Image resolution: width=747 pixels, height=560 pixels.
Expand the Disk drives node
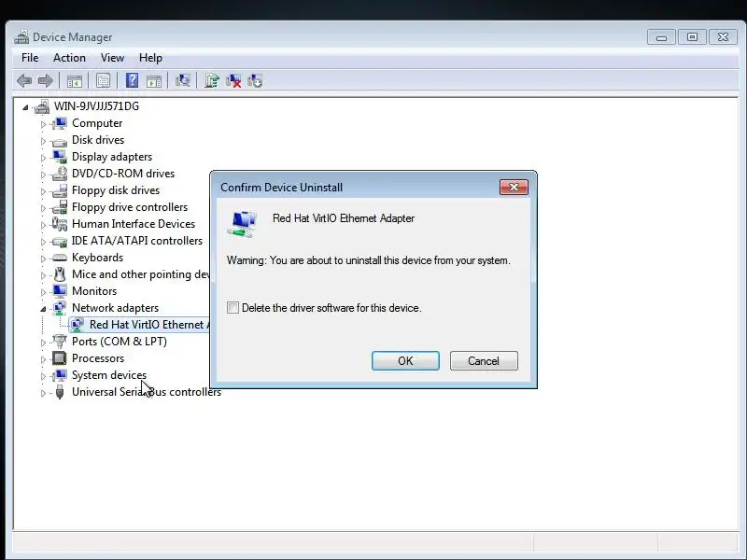tap(43, 141)
